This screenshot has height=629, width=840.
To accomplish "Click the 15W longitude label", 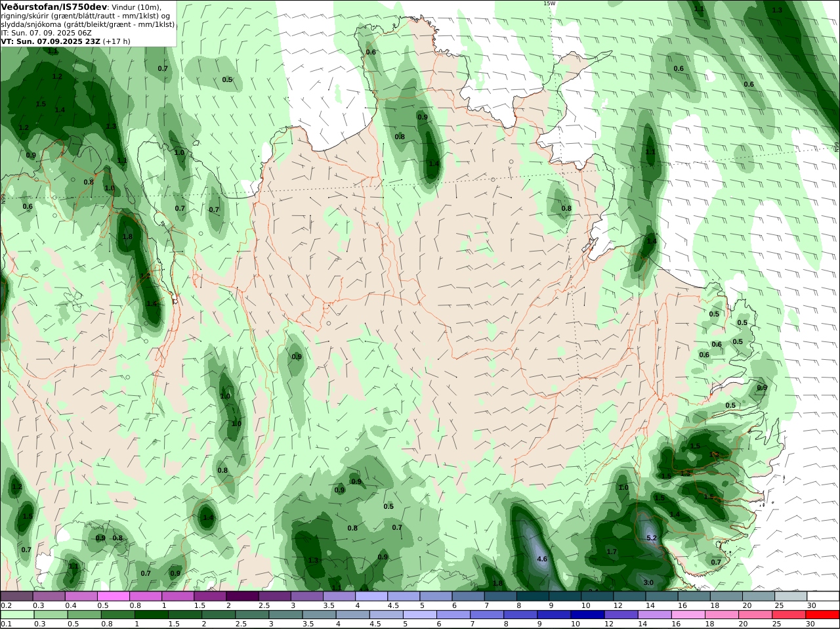I will (549, 3).
